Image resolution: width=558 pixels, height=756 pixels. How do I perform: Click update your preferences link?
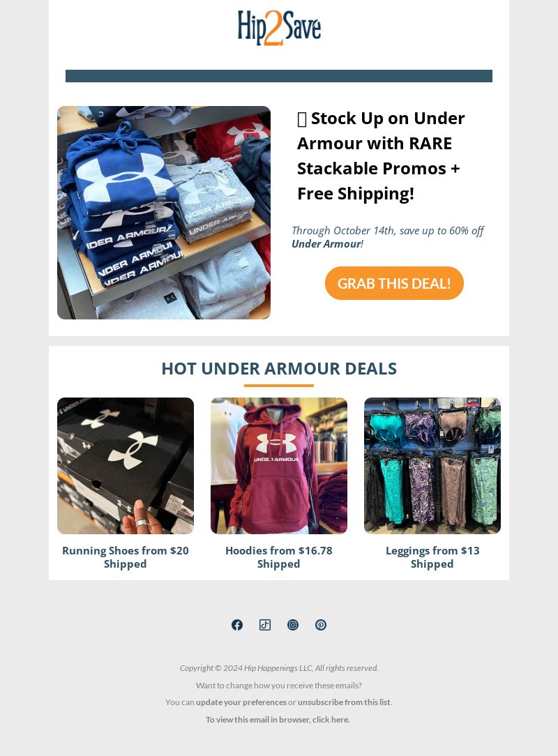(x=241, y=702)
